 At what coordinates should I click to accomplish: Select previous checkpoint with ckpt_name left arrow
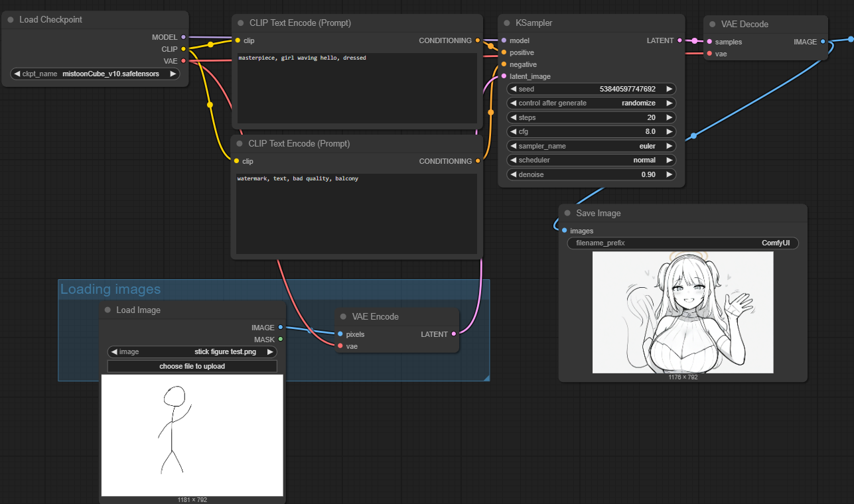[x=17, y=74]
